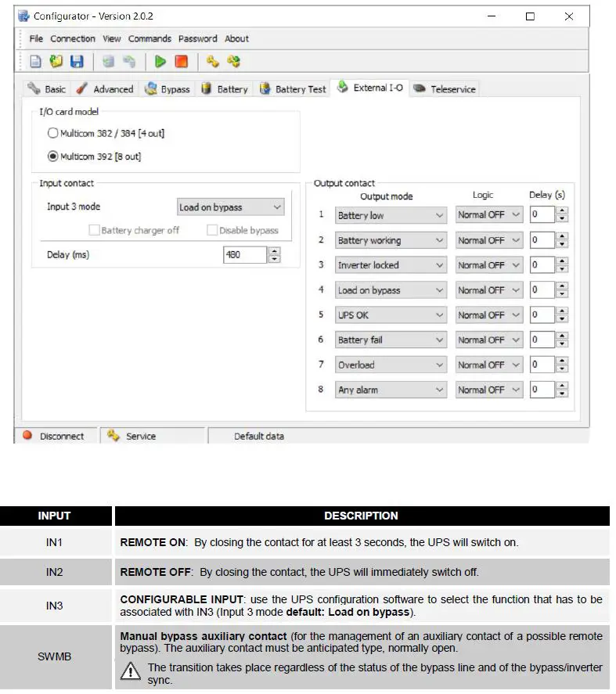Click the green Play start icon
The image size is (616, 694).
[160, 62]
